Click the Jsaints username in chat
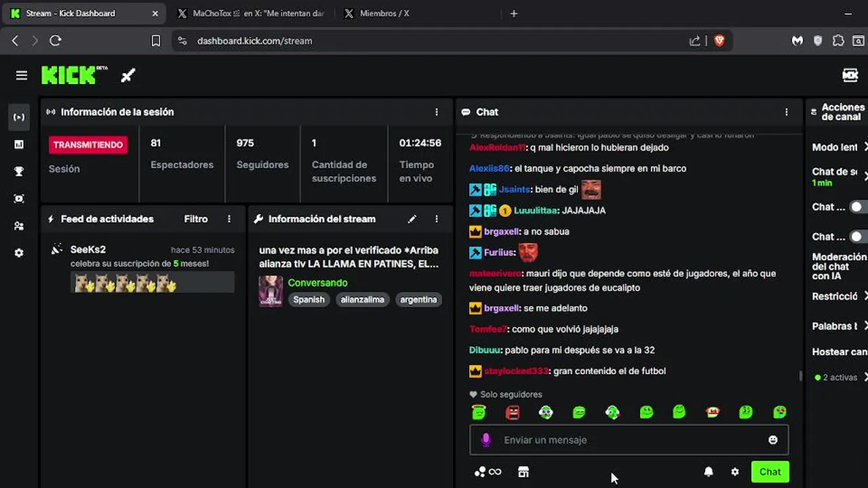This screenshot has height=488, width=868. pos(515,190)
